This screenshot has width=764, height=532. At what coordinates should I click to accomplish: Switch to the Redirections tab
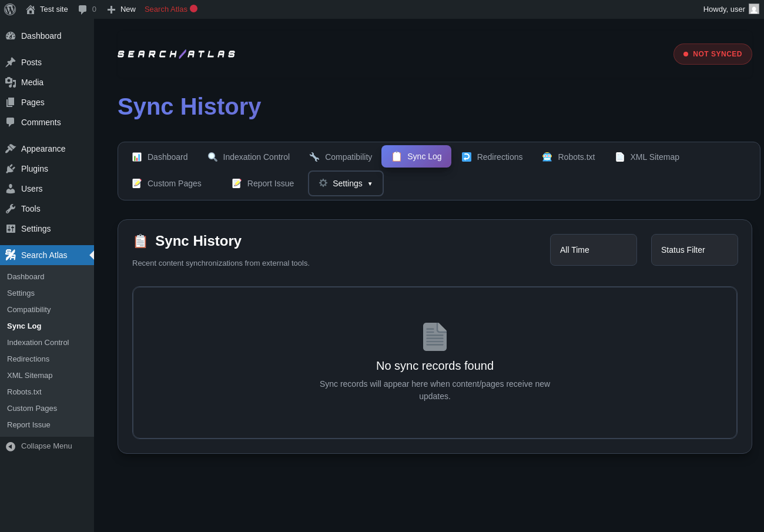tap(492, 157)
